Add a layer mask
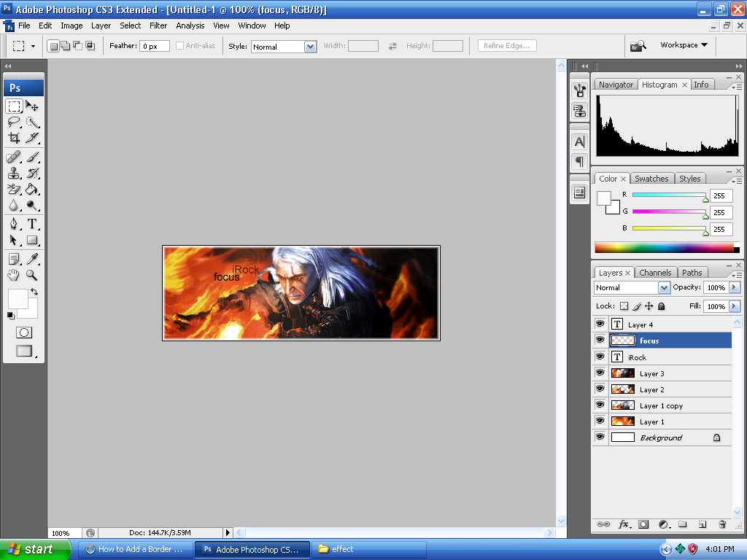 click(x=643, y=524)
